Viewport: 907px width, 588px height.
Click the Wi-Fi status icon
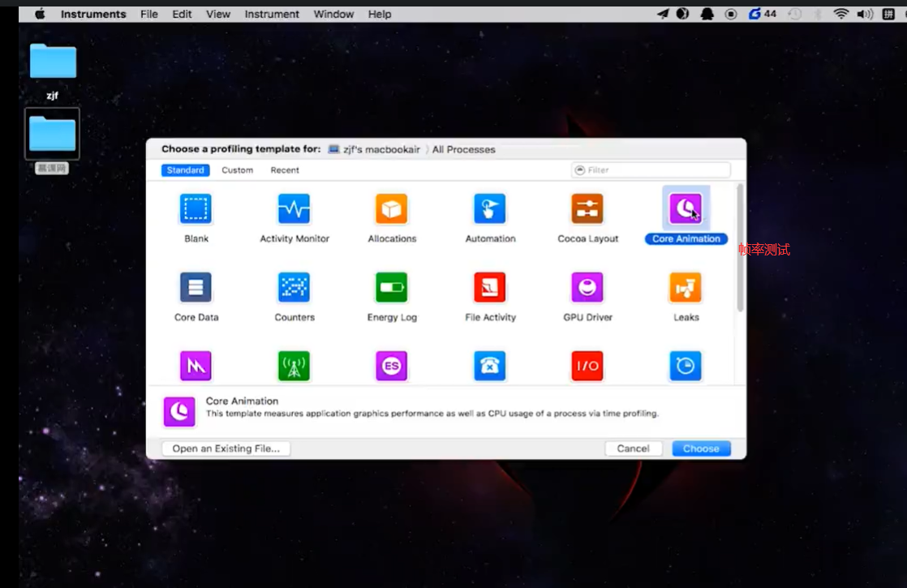click(841, 14)
